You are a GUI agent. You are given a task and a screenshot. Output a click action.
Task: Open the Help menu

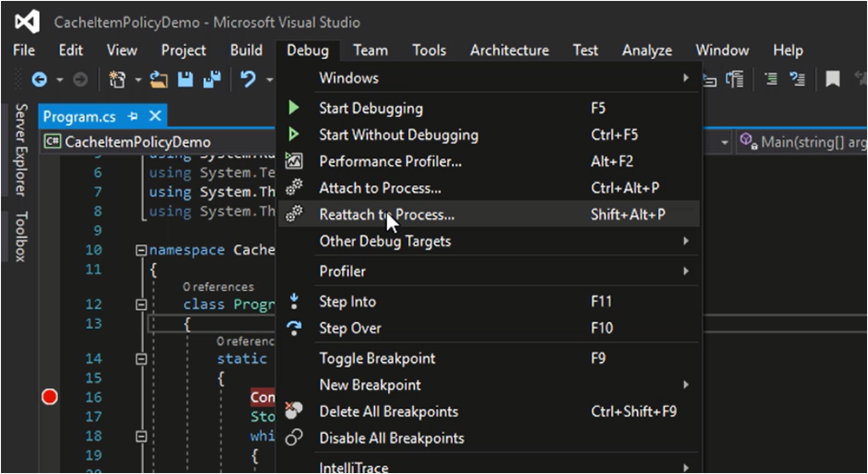click(x=788, y=50)
